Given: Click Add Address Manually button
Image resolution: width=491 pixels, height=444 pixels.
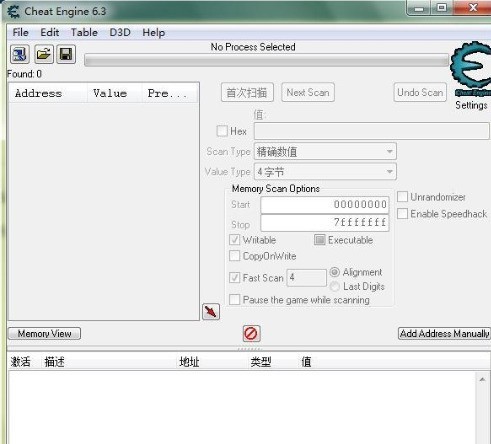Looking at the screenshot, I should click(445, 334).
